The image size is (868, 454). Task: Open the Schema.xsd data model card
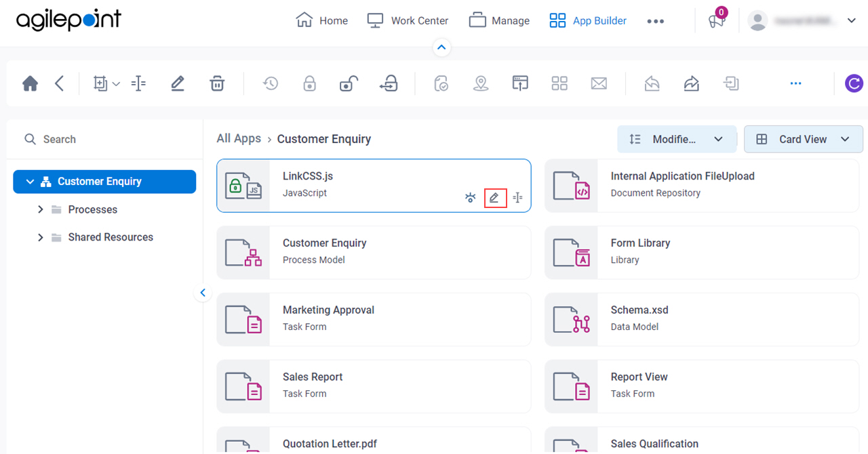702,320
